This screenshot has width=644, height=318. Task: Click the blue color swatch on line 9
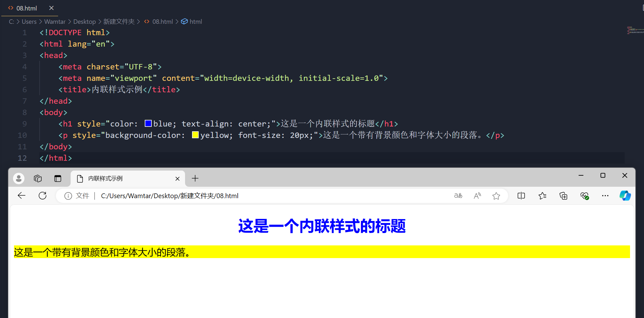click(148, 123)
